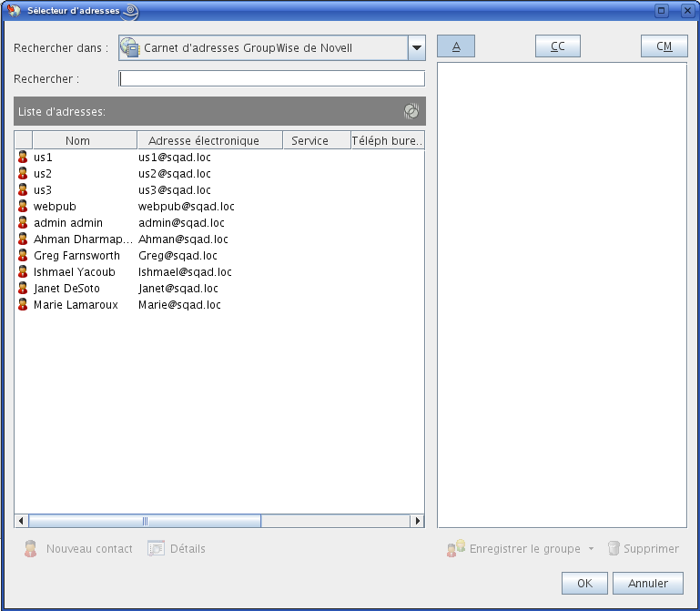
Task: Open the Détails button label
Action: click(188, 548)
